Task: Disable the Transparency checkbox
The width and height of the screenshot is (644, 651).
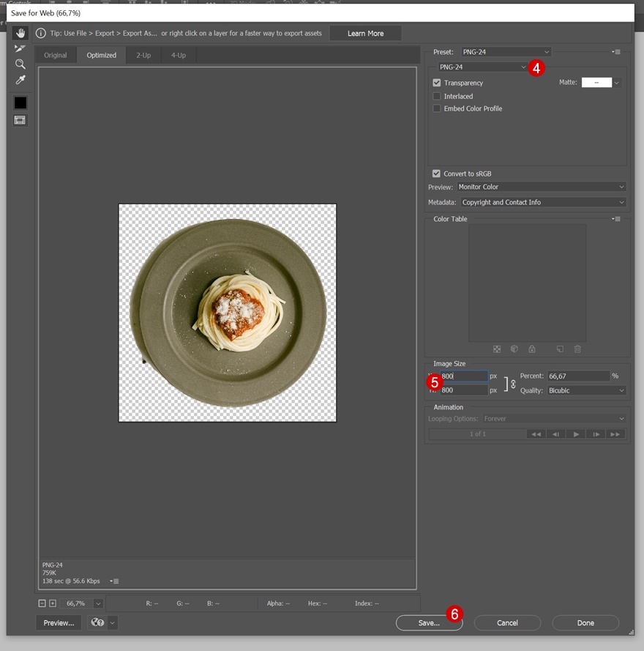Action: pyautogui.click(x=437, y=83)
